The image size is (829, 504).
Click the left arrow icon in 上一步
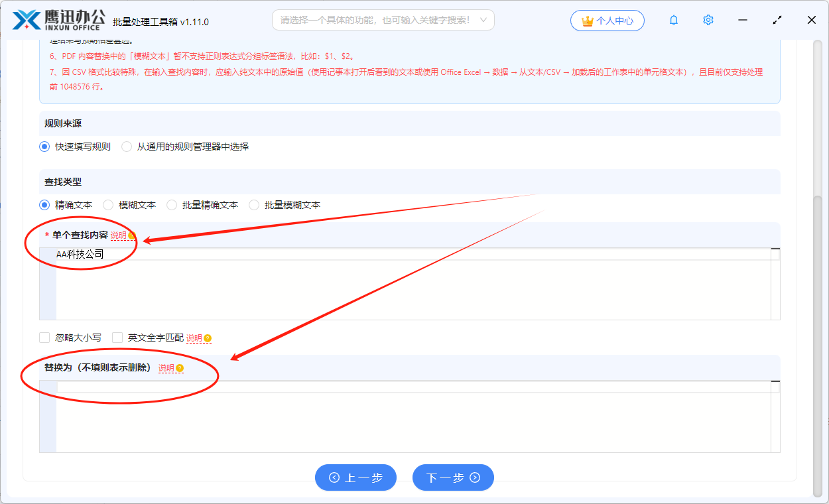(x=334, y=477)
